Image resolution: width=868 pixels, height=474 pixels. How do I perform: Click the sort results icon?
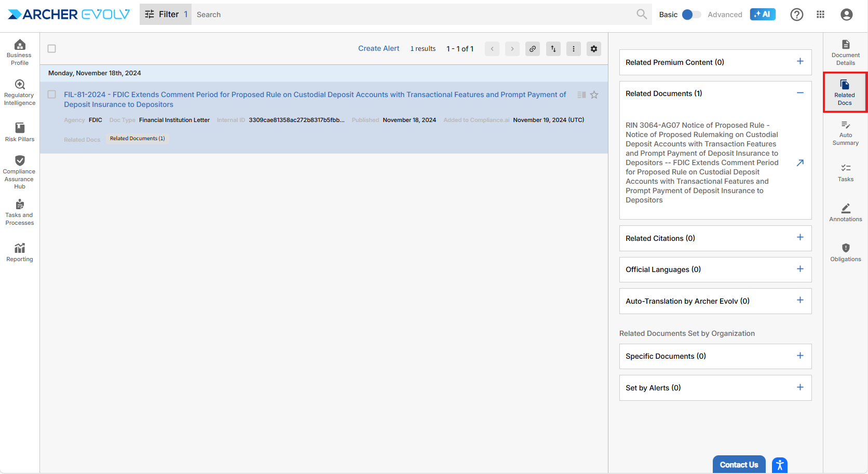[x=553, y=49]
